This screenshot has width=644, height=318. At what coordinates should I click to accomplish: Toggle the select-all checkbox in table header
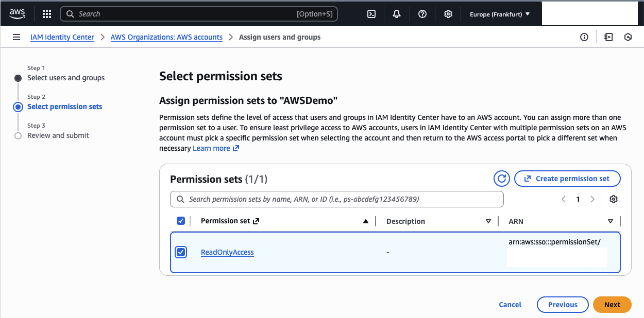(181, 220)
